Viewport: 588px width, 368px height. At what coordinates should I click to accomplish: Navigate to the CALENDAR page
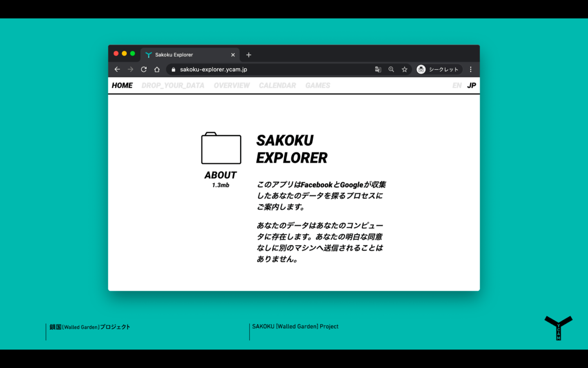click(x=277, y=85)
